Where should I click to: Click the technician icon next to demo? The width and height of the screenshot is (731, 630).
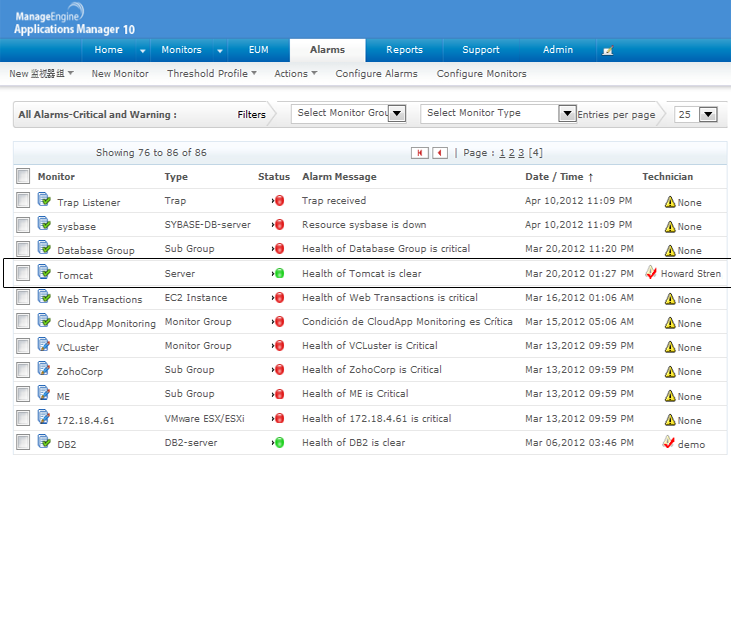pos(669,442)
